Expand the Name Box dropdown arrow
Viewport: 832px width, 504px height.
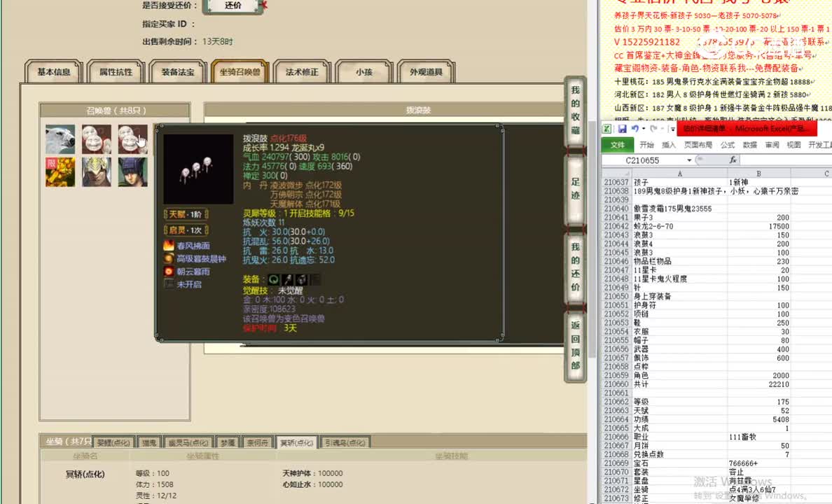click(x=689, y=160)
